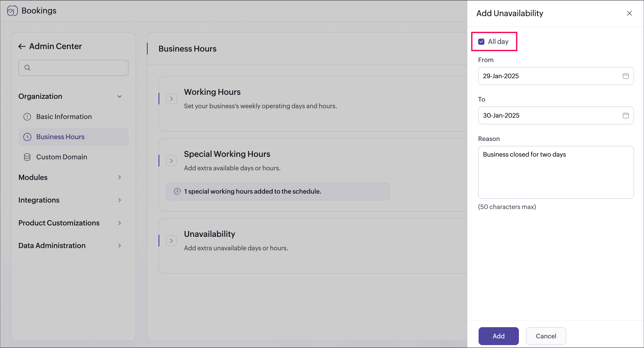Click the 'Bookings' app name
The width and height of the screenshot is (644, 348).
pyautogui.click(x=39, y=11)
